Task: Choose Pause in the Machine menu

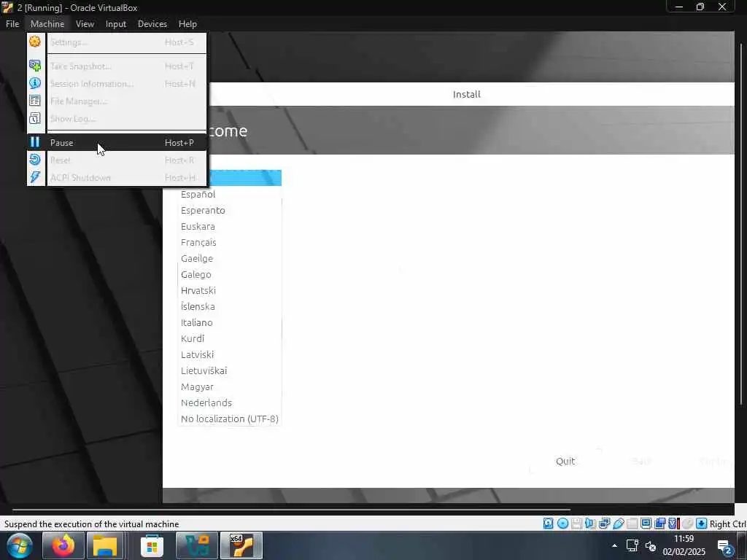Action: 117,142
